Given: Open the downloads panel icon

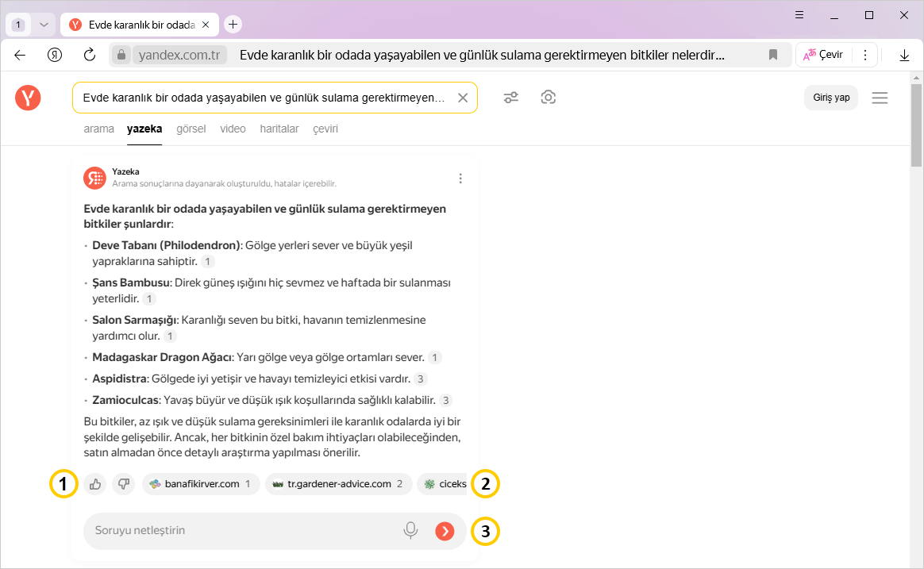Looking at the screenshot, I should pos(904,55).
